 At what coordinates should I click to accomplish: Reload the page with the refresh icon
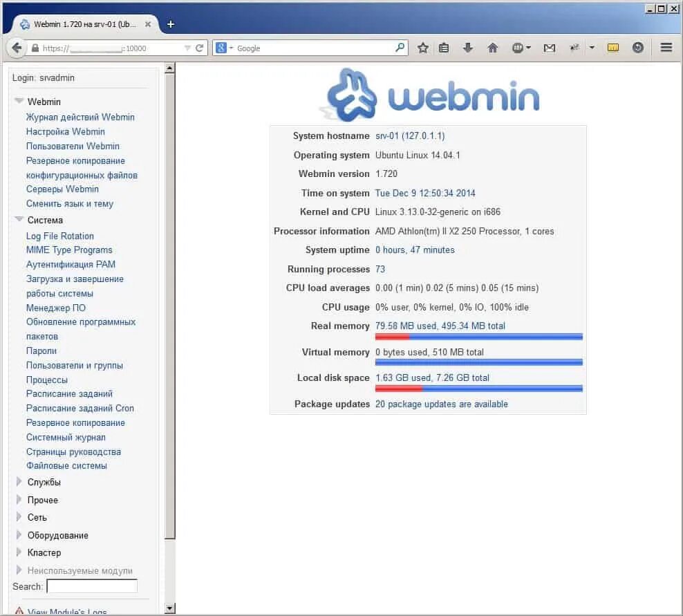pyautogui.click(x=200, y=48)
